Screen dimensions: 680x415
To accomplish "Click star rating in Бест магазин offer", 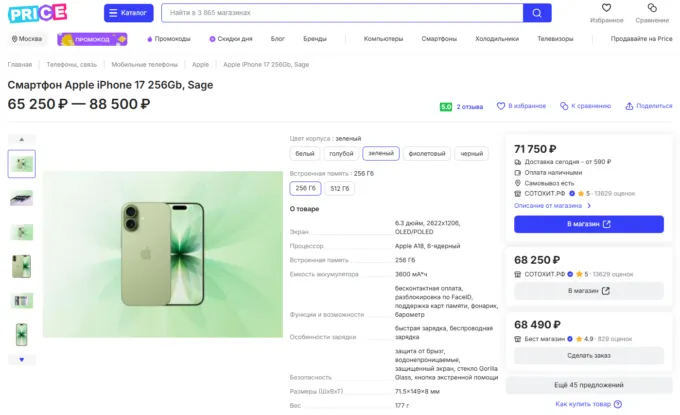I will (579, 339).
